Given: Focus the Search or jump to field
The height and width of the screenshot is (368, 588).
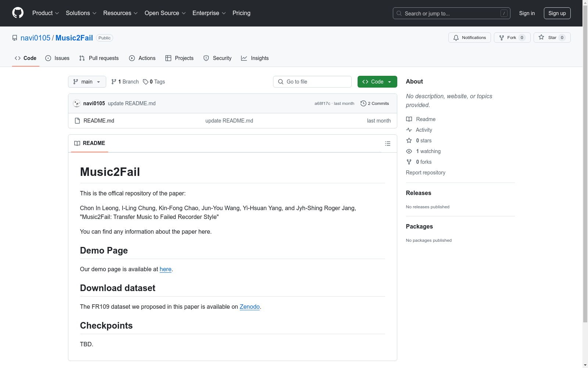Looking at the screenshot, I should [x=451, y=13].
